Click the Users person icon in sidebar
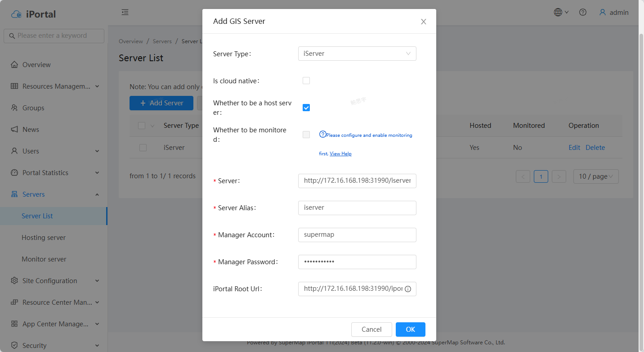Screen dimensions: 644x352 coord(14,151)
